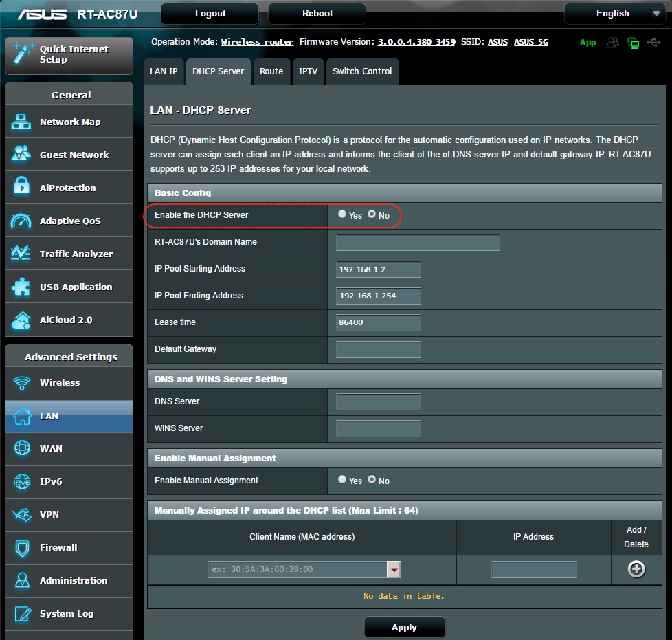This screenshot has height=640, width=672.
Task: Open the Switch Control tab
Action: click(x=362, y=71)
